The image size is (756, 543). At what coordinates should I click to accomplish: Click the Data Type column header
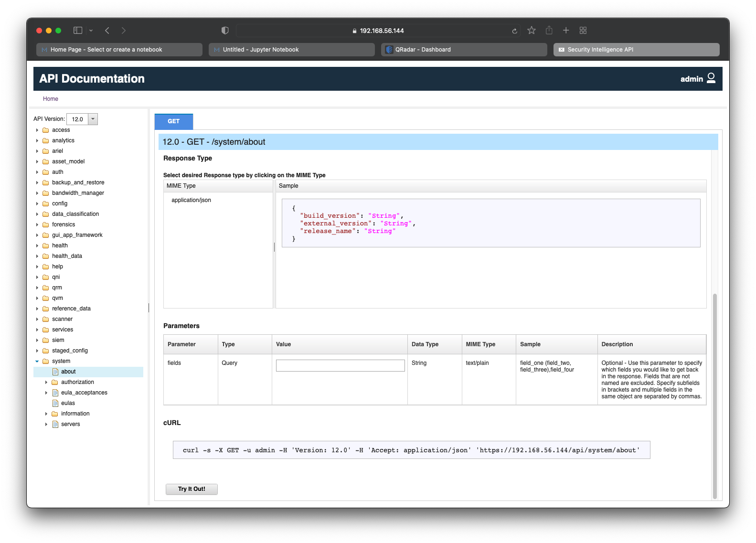tap(435, 344)
